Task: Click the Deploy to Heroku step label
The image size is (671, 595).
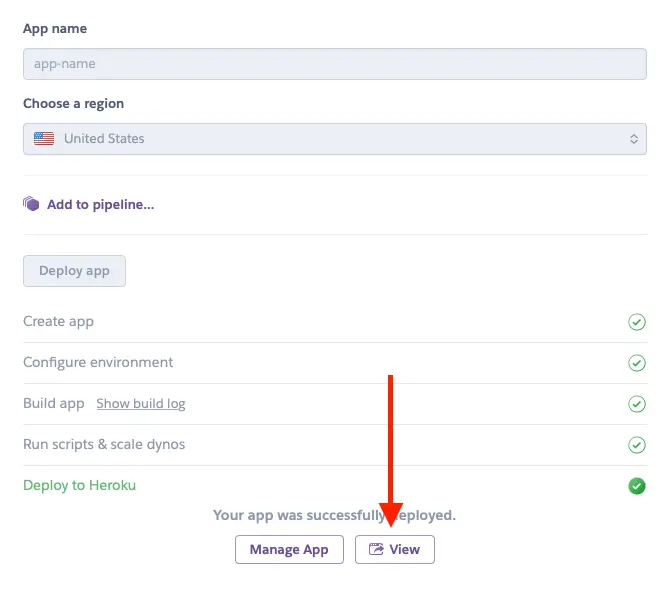Action: pos(79,485)
